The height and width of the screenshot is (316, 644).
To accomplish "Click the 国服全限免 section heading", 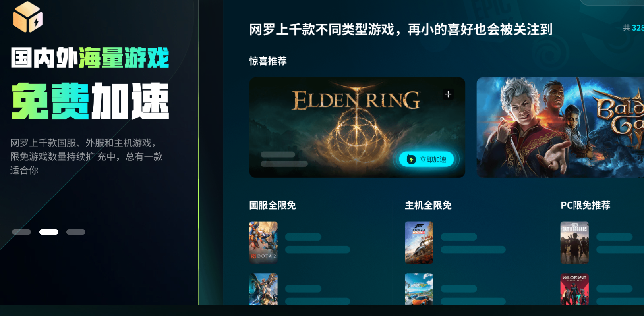I will pyautogui.click(x=273, y=205).
